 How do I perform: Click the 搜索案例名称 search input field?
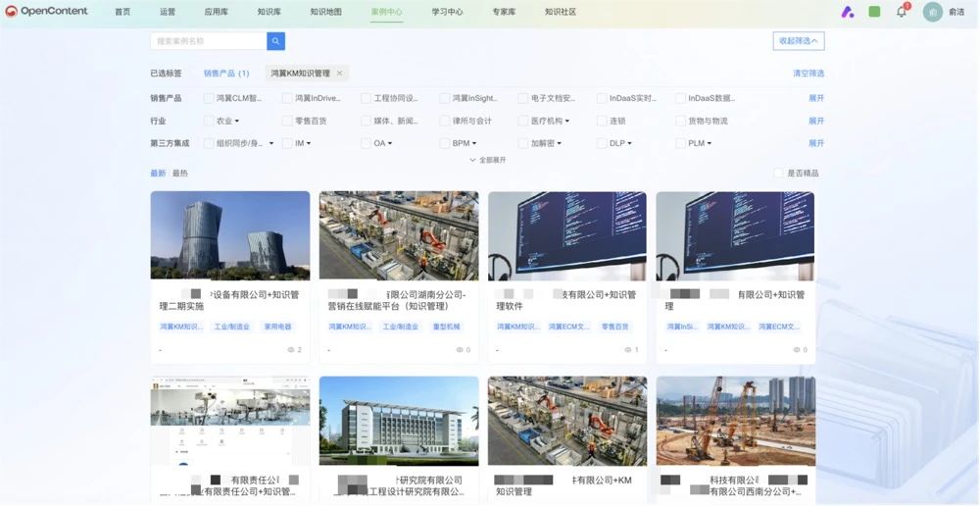[208, 41]
